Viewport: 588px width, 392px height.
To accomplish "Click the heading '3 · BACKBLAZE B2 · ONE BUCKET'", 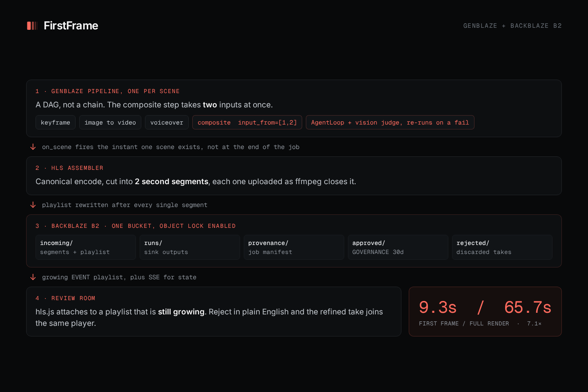I will pos(136,226).
